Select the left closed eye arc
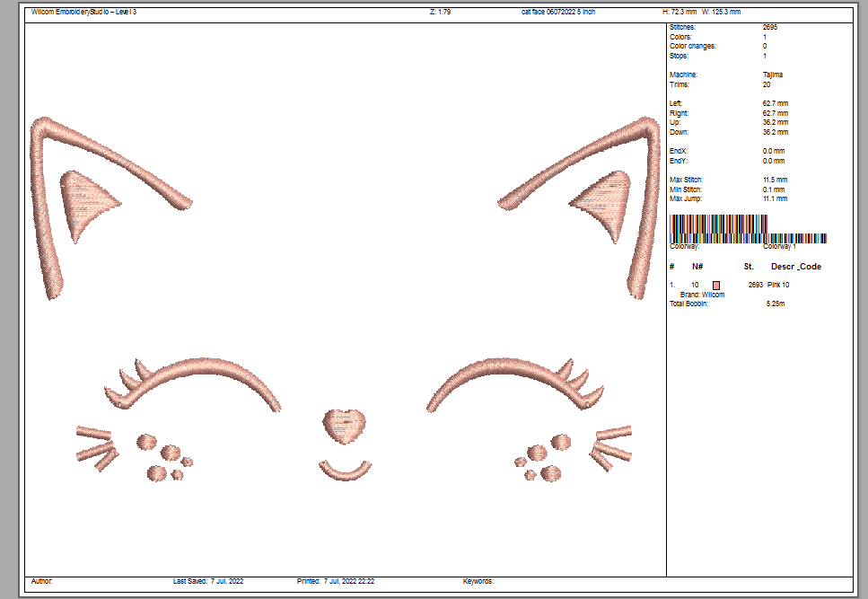 [x=206, y=370]
